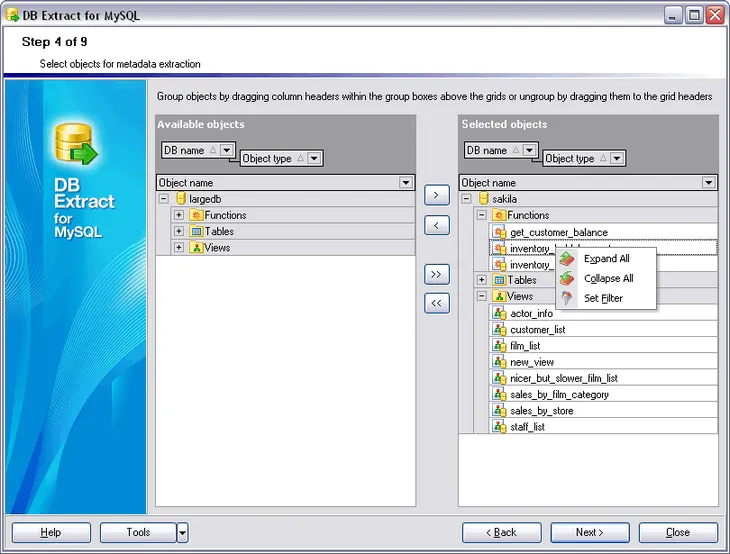Click the actor_info view icon
The height and width of the screenshot is (554, 730).
(x=500, y=313)
